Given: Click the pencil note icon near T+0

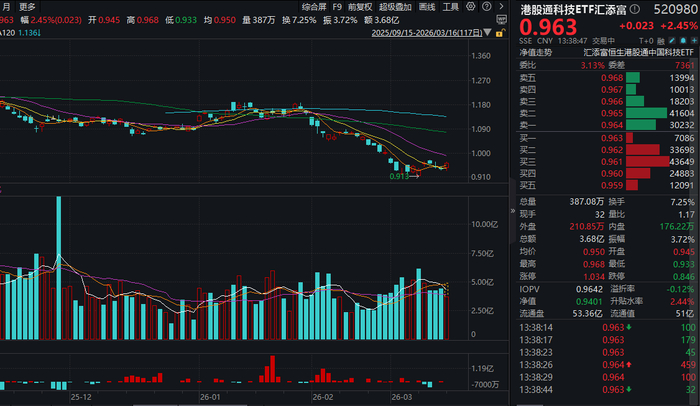Looking at the screenshot, I should click(x=672, y=41).
